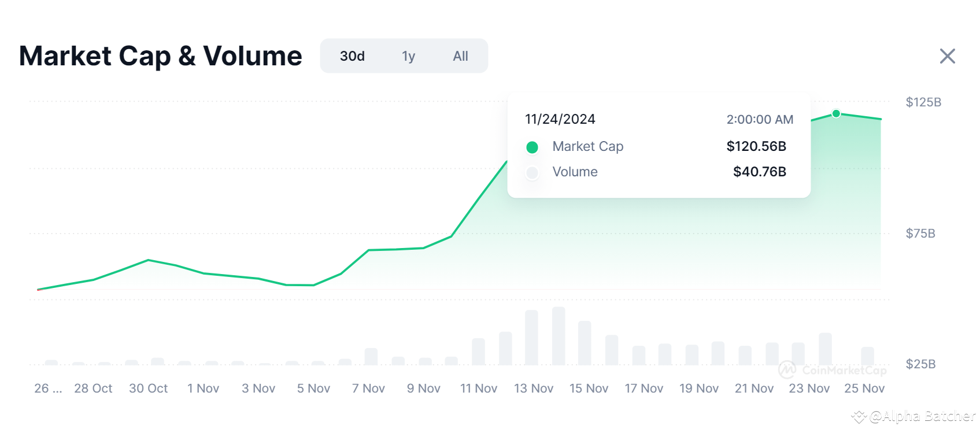Click the green Market Cap legend dot

pyautogui.click(x=532, y=147)
